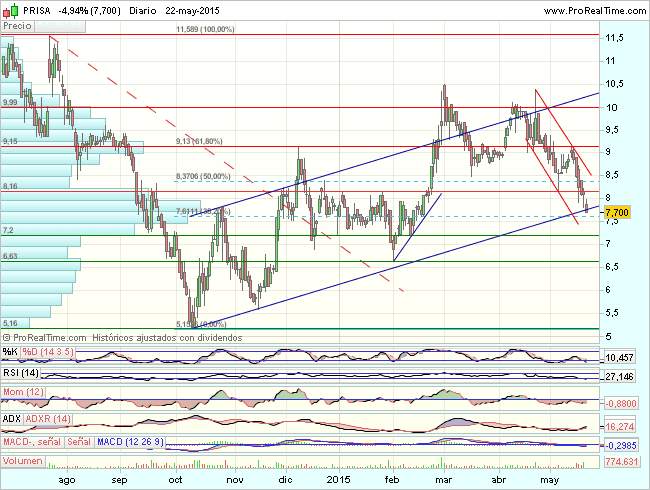
Task: Click the Diario timeframe label
Action: [142, 10]
